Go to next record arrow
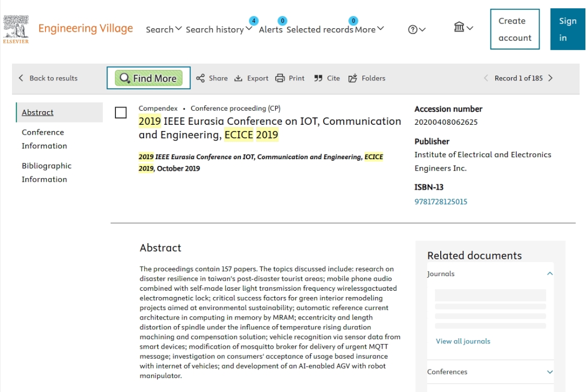This screenshot has height=392, width=587. (550, 78)
